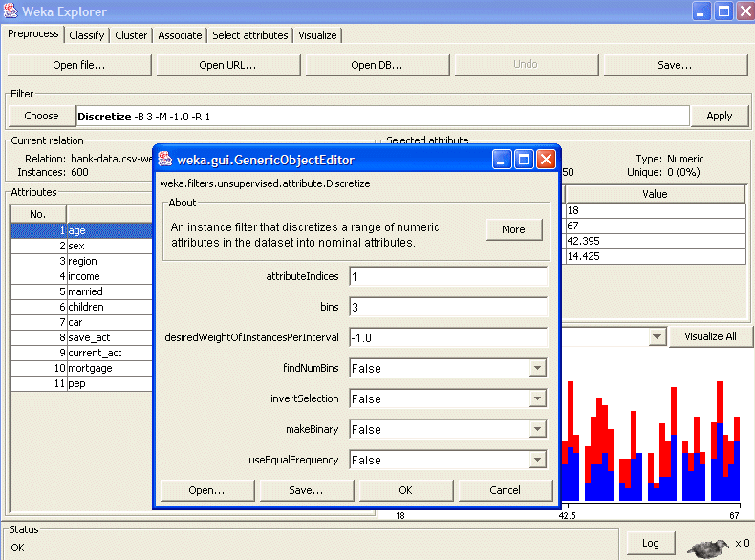
Task: Click the bins input field
Action: [x=447, y=307]
